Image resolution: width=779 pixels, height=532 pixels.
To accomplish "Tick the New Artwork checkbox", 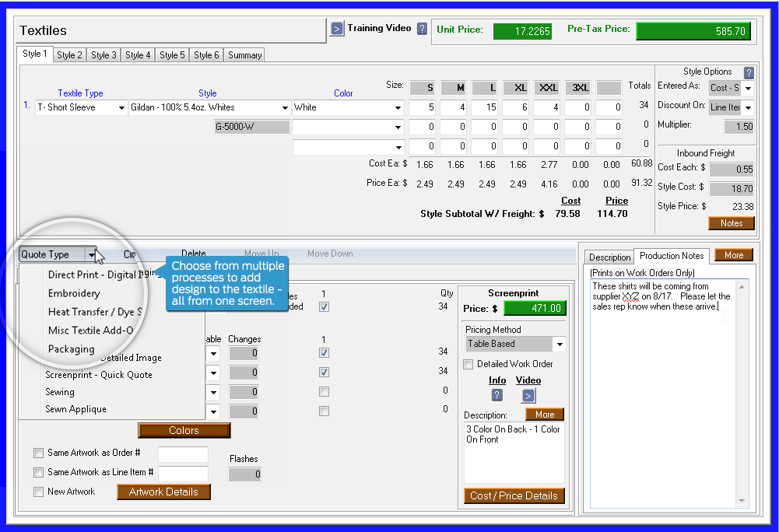I will click(39, 492).
